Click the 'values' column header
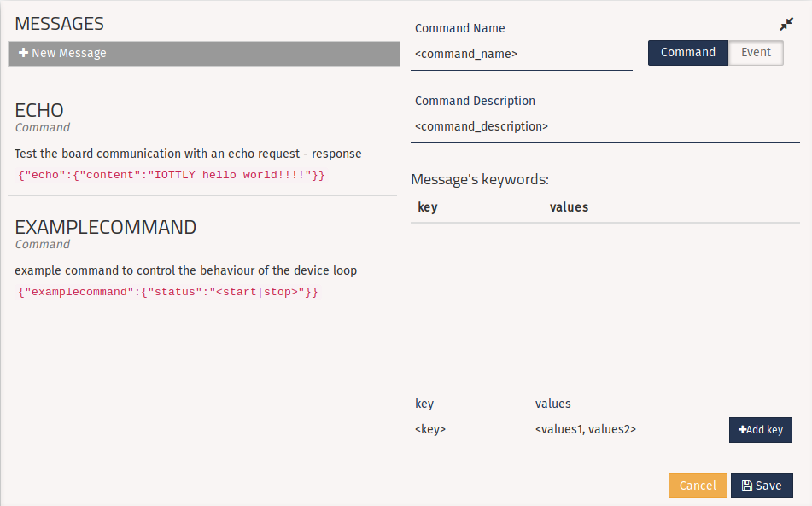 pyautogui.click(x=569, y=207)
